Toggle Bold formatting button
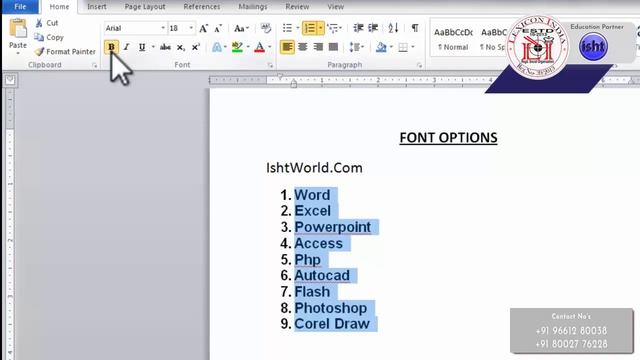 point(111,47)
